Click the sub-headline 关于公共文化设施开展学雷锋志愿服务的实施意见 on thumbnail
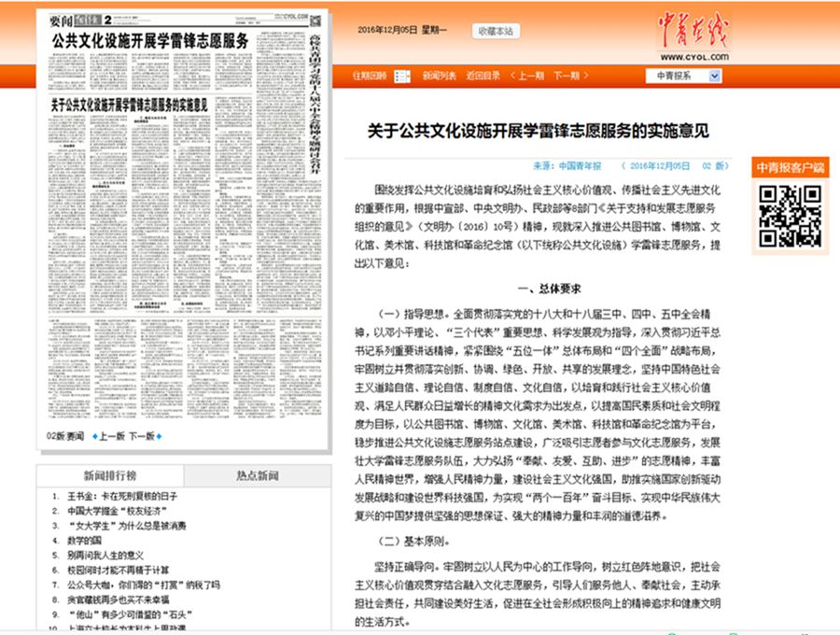Image resolution: width=840 pixels, height=635 pixels. click(x=129, y=105)
